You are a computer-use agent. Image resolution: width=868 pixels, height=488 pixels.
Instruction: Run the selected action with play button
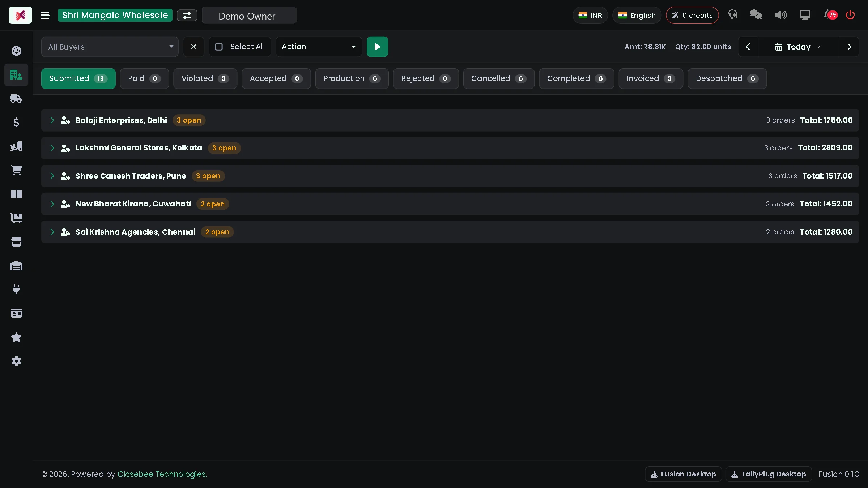pos(377,47)
